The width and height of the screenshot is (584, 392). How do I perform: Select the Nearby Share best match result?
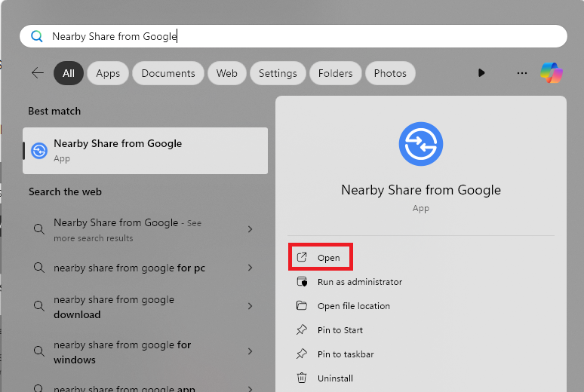pyautogui.click(x=145, y=150)
